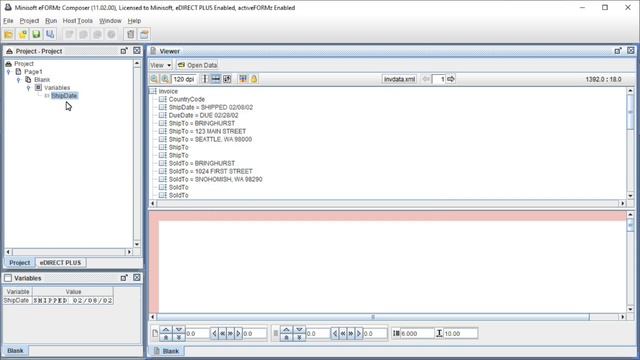The height and width of the screenshot is (360, 640).
Task: Click the previous page arrow beside page number
Action: point(426,79)
